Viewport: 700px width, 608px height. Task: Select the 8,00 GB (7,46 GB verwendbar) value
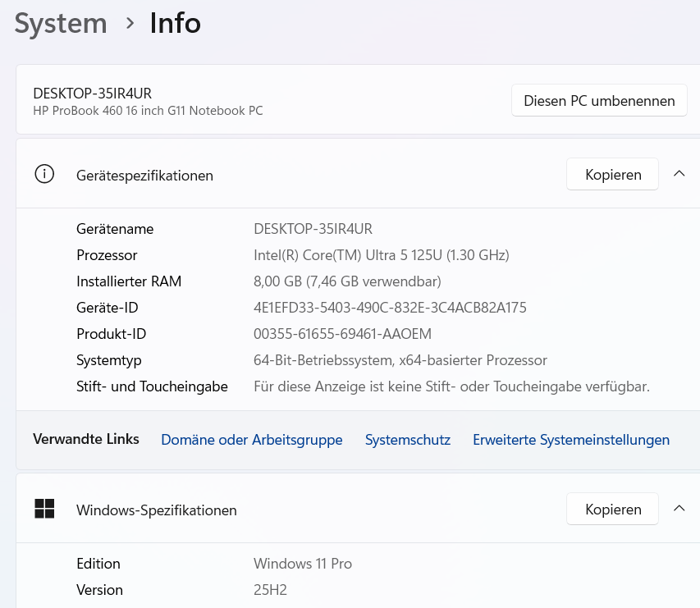(x=347, y=281)
